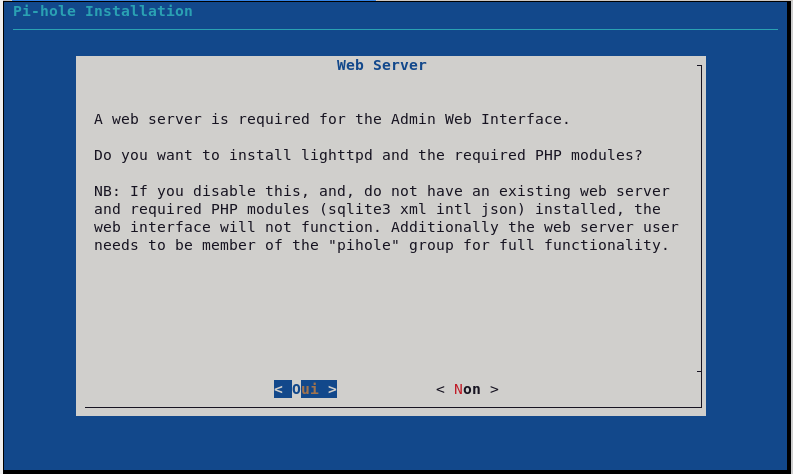Viewport: 793px width, 474px height.
Task: Click the line 'Do you want to install lighttpd and the required PHP modules?'
Action: pos(368,155)
